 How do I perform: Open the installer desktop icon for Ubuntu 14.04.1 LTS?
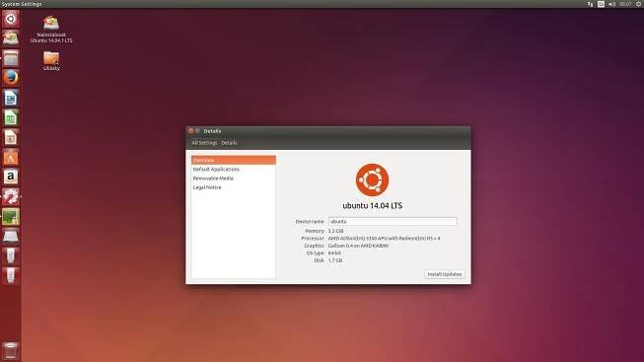51,29
